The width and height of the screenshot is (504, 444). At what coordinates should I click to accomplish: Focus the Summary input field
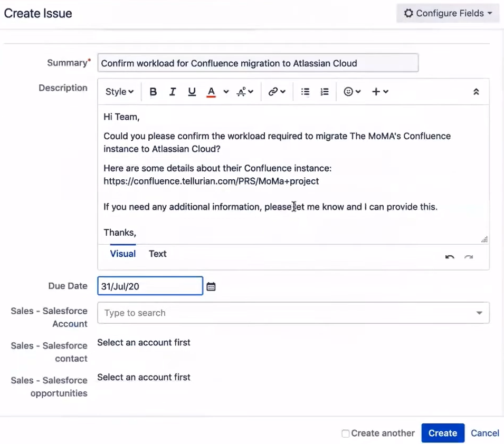coord(258,63)
